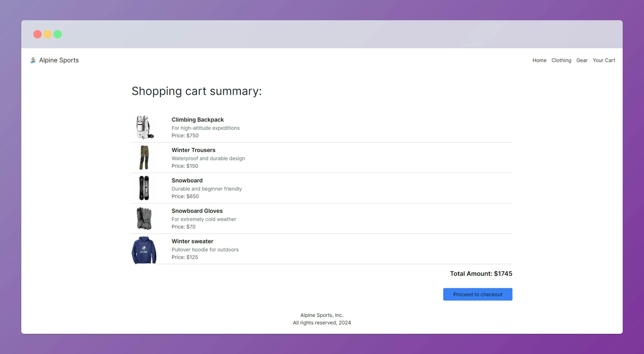Click the Alpine Sports, Inc. footer text
The width and height of the screenshot is (644, 354).
[x=322, y=315]
